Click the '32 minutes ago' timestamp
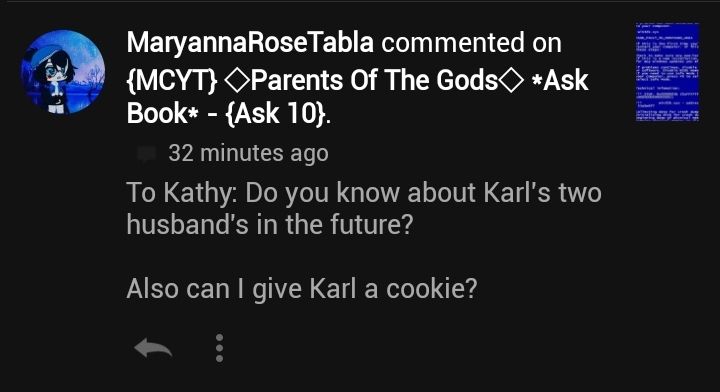This screenshot has width=720, height=392. tap(248, 153)
